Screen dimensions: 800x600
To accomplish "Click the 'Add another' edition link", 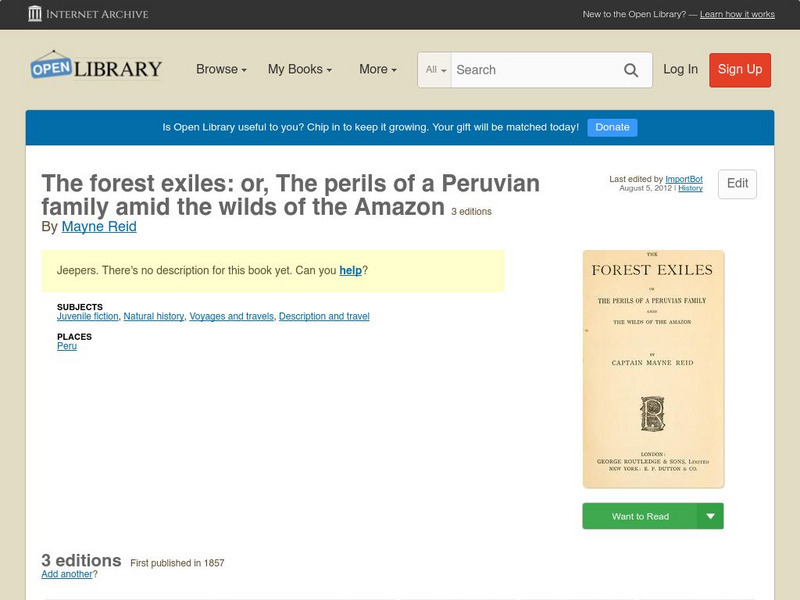I will coord(67,574).
